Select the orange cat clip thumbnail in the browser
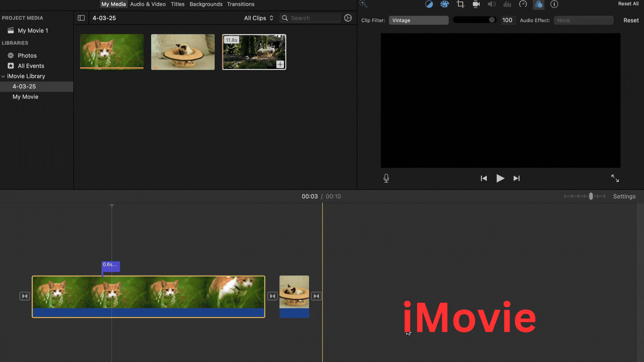This screenshot has width=644, height=362. pyautogui.click(x=112, y=52)
